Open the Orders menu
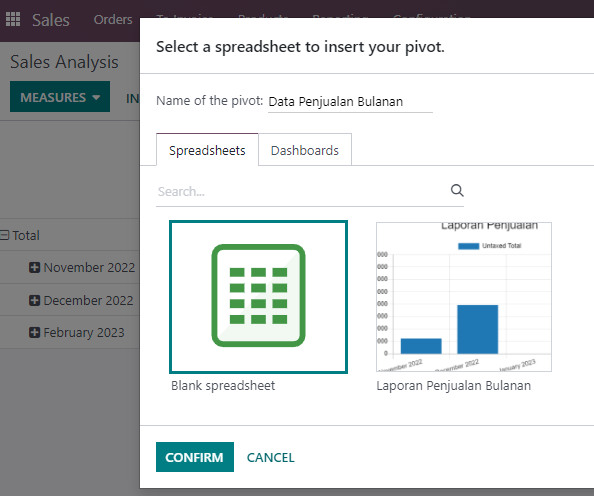This screenshot has height=496, width=594. pyautogui.click(x=113, y=19)
